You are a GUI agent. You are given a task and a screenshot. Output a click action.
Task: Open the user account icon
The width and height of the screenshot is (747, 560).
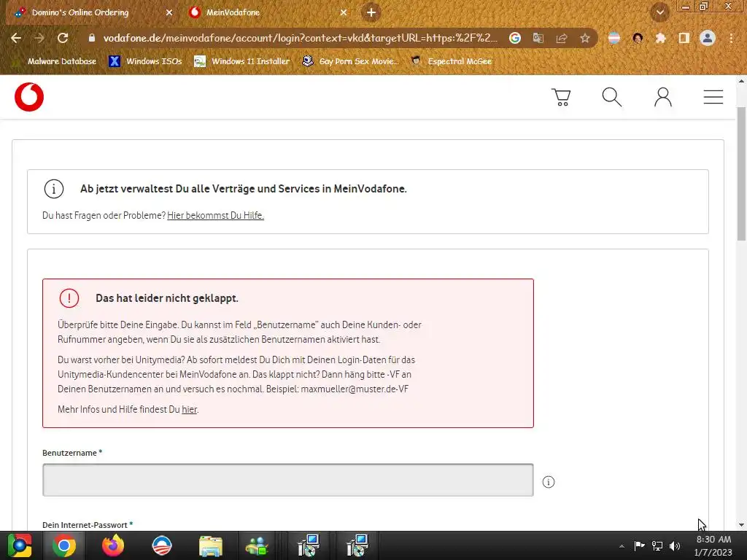pos(662,97)
